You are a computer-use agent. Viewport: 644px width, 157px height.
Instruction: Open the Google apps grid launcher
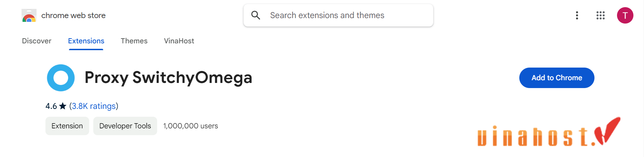click(x=601, y=15)
